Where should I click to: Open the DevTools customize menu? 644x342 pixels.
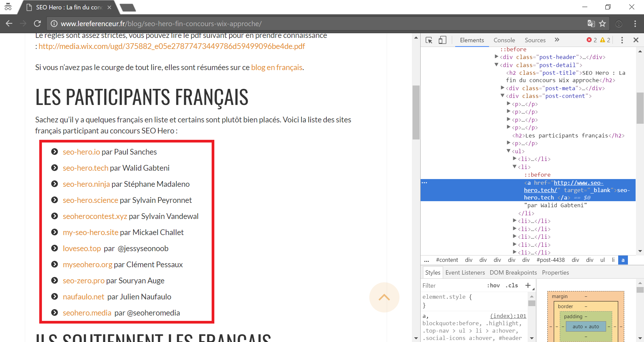point(622,40)
